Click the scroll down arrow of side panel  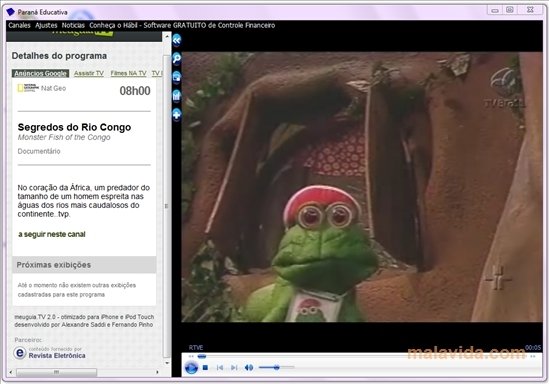pyautogui.click(x=167, y=363)
